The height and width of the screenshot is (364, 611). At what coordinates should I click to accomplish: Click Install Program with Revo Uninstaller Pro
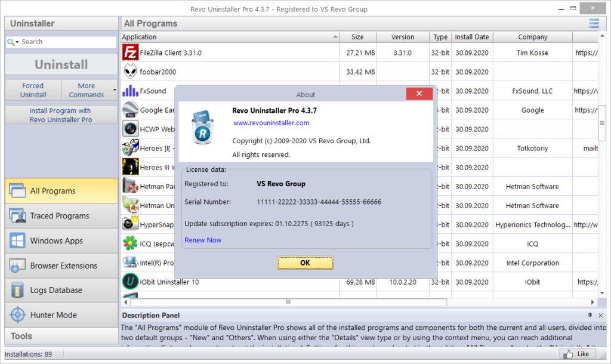tap(61, 115)
